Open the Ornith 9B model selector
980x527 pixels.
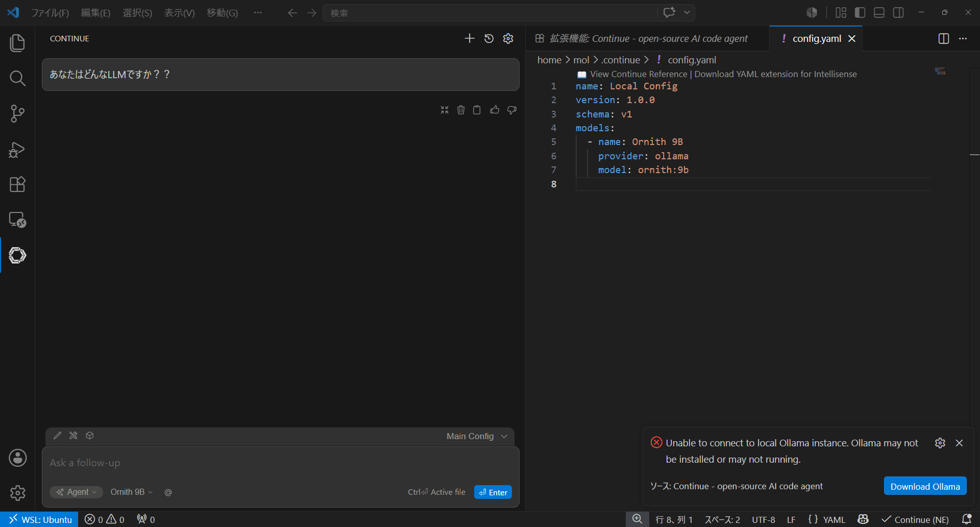(x=132, y=492)
